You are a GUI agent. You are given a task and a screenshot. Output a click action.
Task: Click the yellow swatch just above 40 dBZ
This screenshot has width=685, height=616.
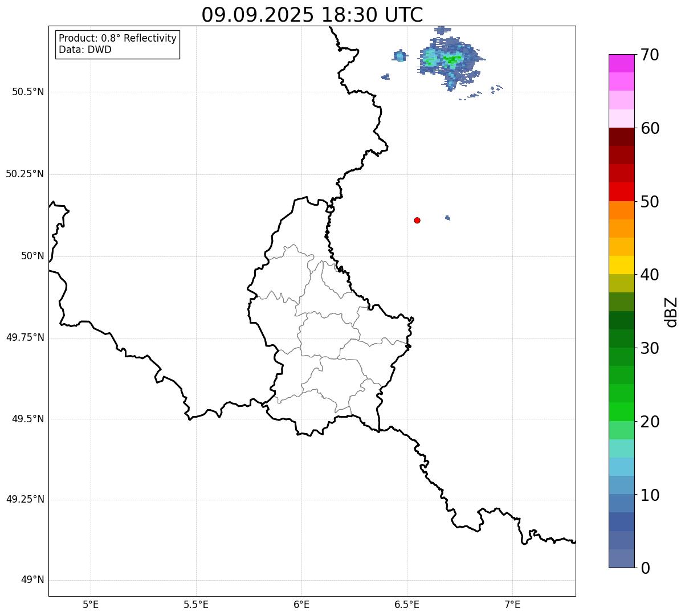[x=621, y=265]
